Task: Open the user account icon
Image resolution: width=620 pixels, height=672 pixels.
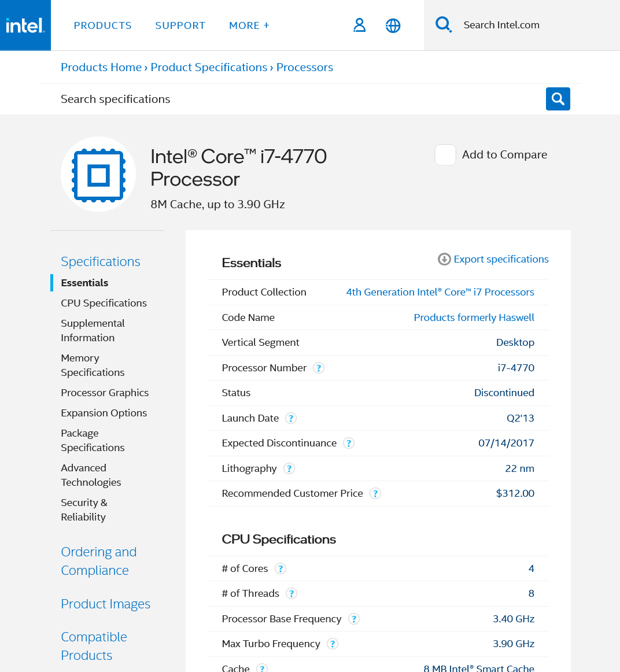Action: point(359,25)
